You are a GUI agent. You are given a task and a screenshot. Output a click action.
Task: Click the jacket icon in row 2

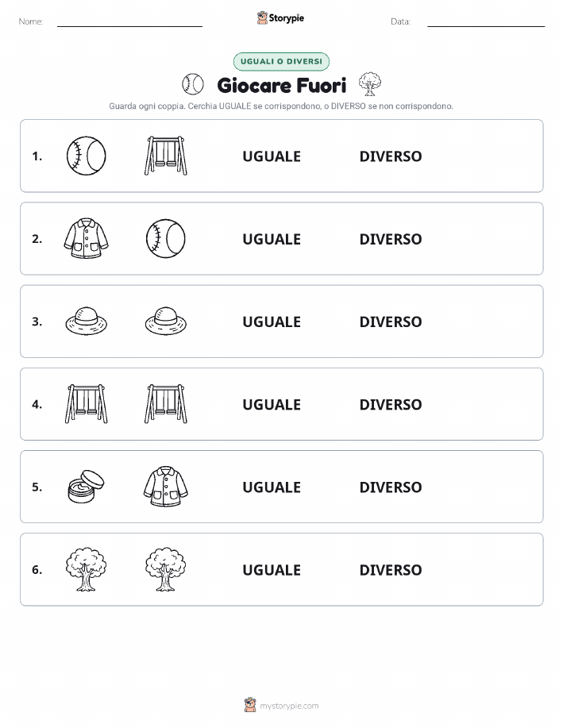pyautogui.click(x=87, y=238)
